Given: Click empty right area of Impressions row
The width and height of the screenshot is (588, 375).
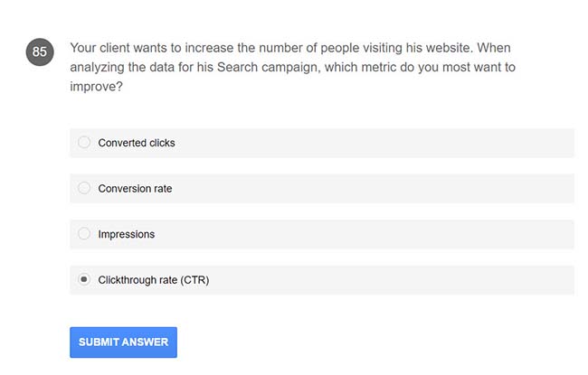Looking at the screenshot, I should click(407, 234).
